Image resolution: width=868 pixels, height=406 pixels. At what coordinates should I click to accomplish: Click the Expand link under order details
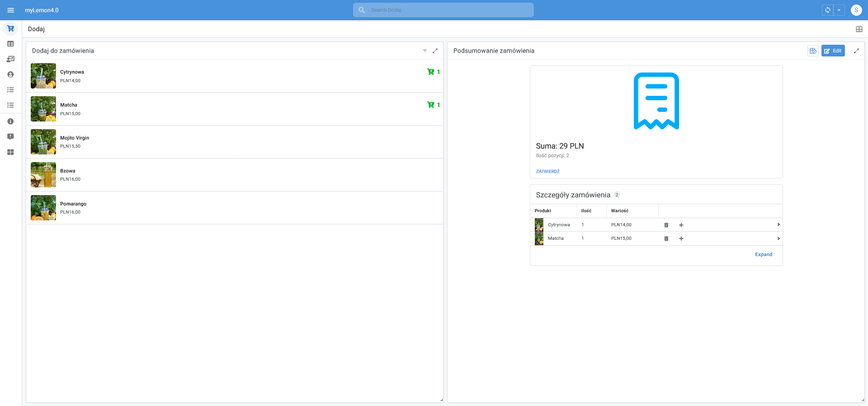[763, 255]
